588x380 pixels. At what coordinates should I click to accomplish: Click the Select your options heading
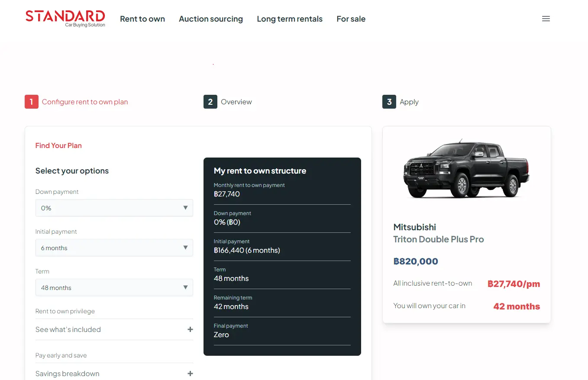[x=72, y=171]
